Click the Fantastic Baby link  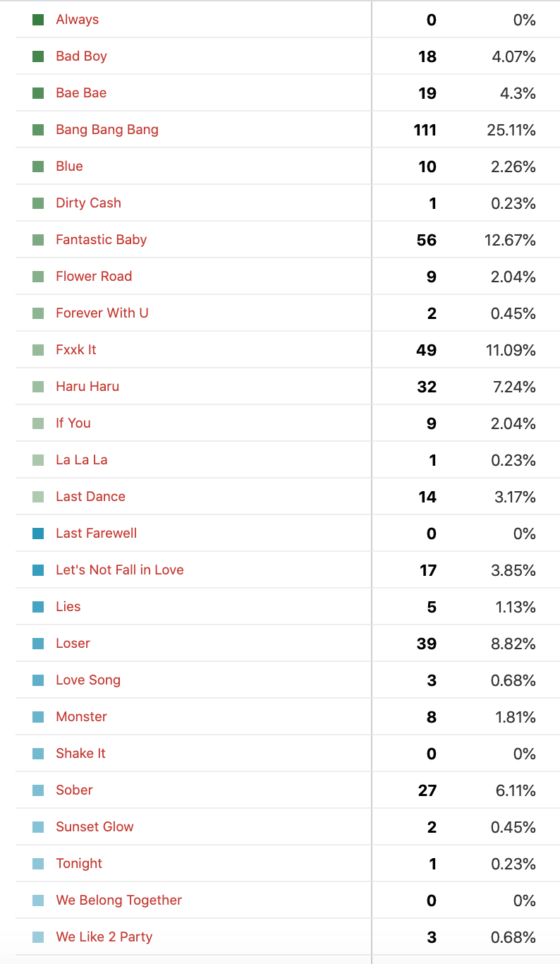[x=102, y=240]
